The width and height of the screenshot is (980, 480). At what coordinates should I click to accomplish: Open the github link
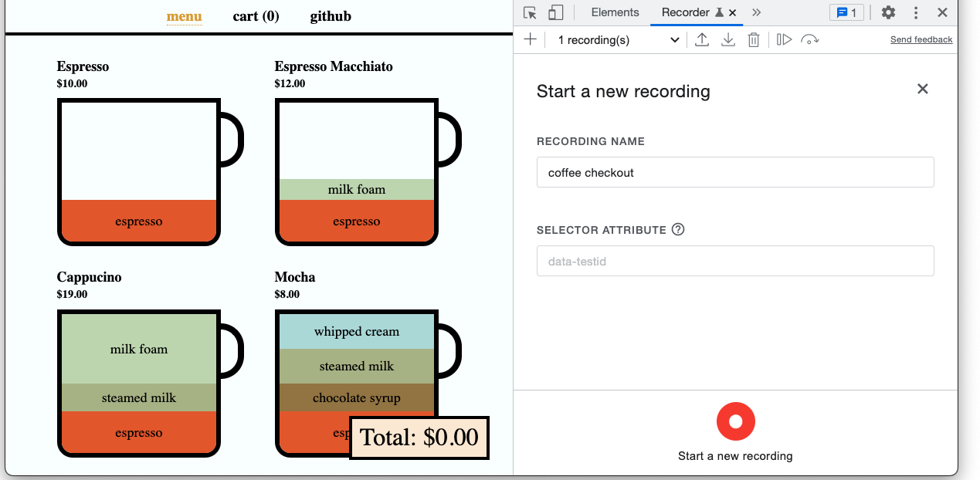click(331, 16)
